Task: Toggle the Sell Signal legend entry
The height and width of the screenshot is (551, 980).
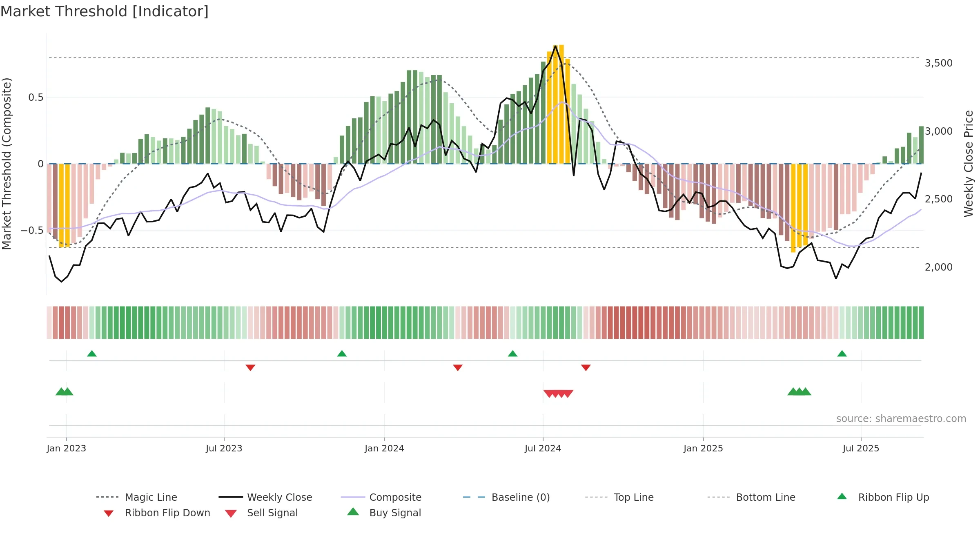Action: pos(261,513)
